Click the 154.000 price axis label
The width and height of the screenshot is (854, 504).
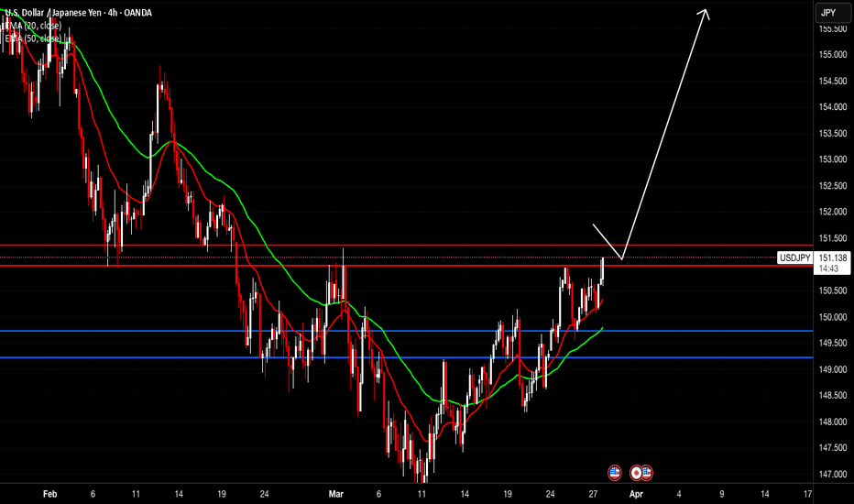[833, 107]
